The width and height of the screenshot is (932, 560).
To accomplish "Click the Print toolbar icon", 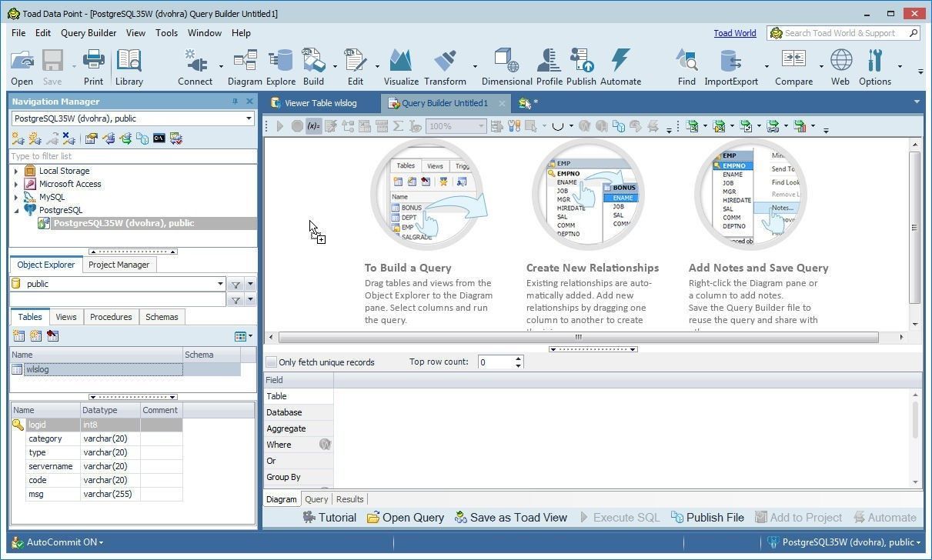I will coord(93,67).
